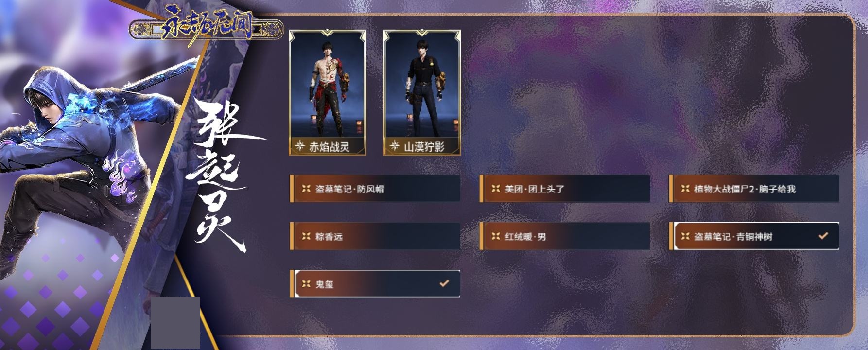Click the gray square below the character
The image size is (868, 350).
pos(175,322)
